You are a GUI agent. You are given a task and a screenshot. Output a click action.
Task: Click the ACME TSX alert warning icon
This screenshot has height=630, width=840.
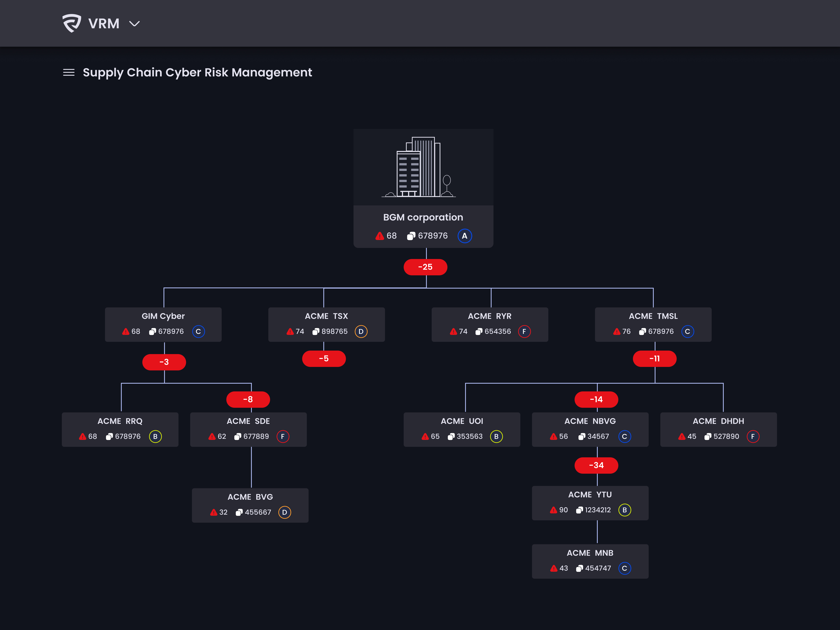[290, 331]
